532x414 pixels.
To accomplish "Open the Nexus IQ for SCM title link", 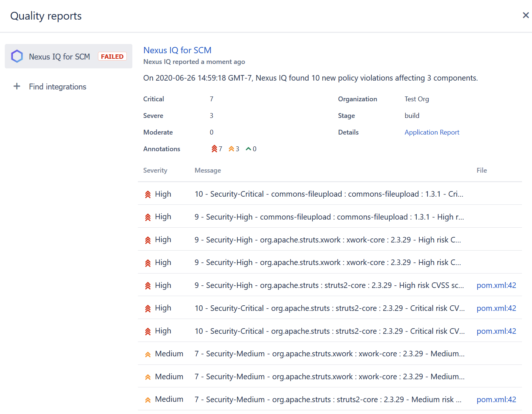I will coord(177,50).
